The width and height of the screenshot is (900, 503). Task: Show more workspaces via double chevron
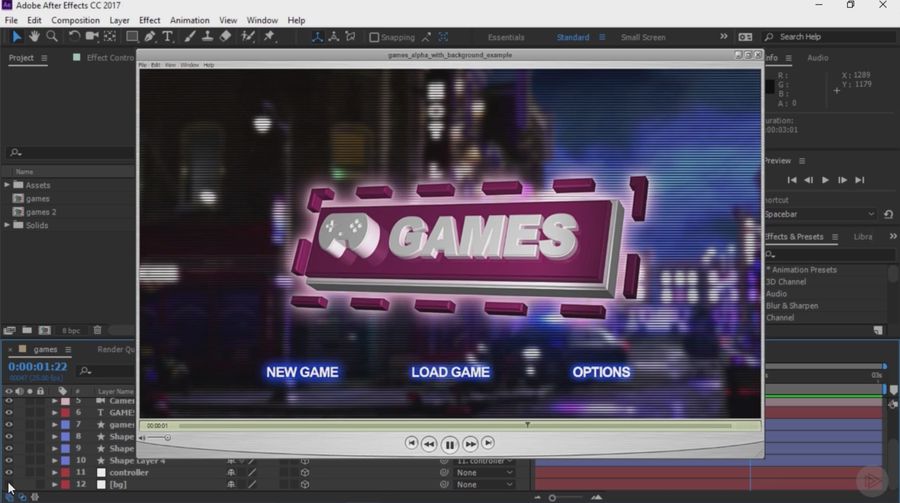(724, 37)
